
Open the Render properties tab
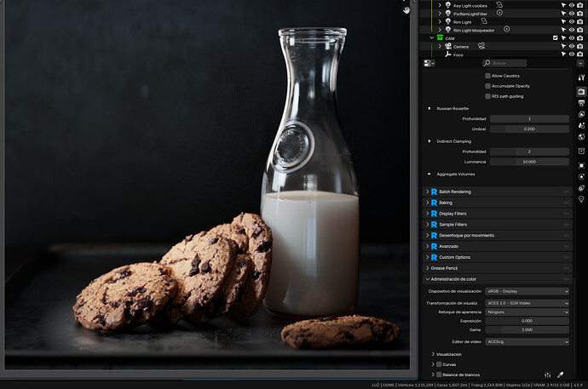pyautogui.click(x=581, y=92)
